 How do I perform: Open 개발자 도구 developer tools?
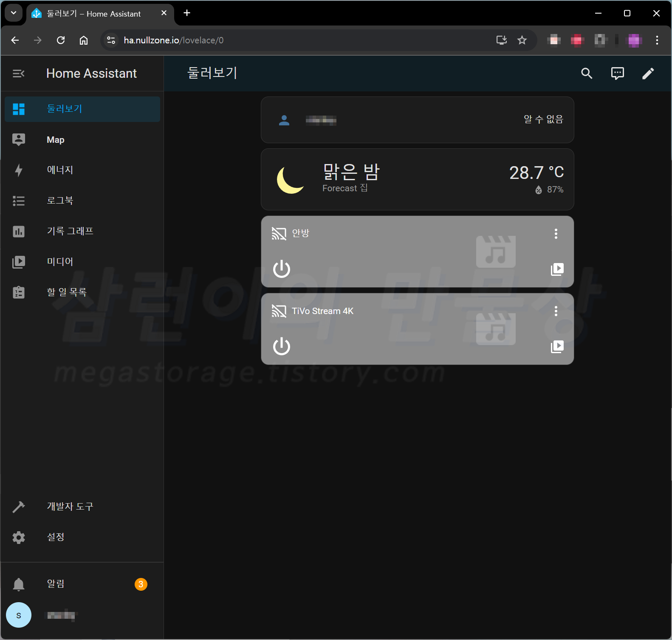point(82,507)
